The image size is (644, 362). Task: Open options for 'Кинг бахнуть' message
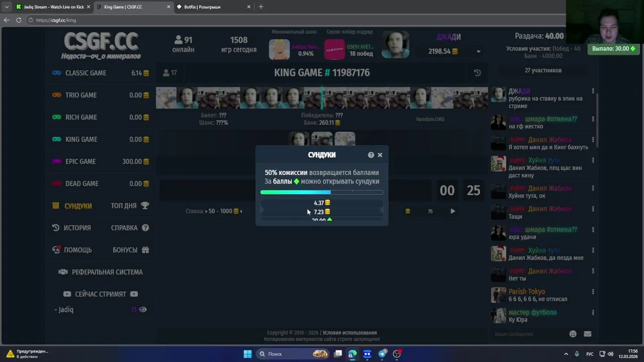click(x=593, y=140)
